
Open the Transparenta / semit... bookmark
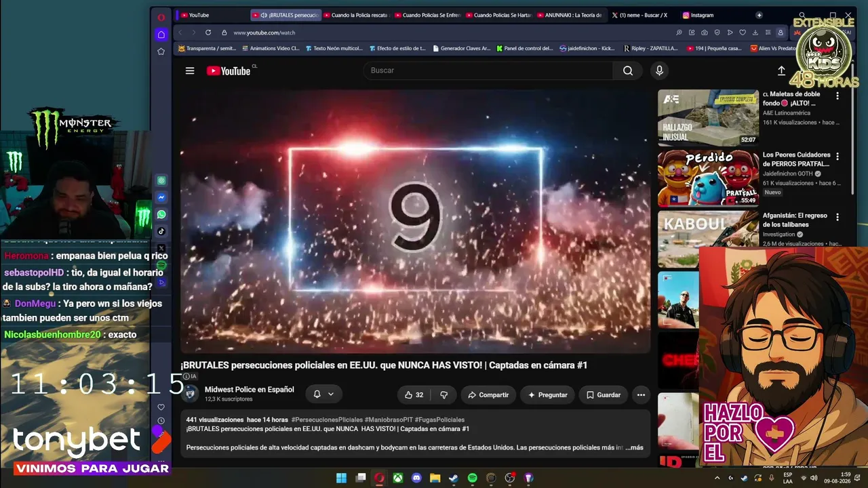tap(208, 48)
